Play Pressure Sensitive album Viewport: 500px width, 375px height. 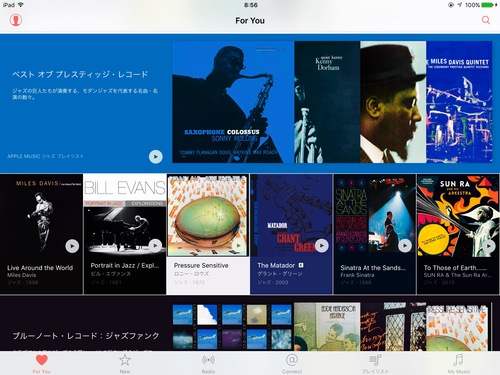point(238,246)
